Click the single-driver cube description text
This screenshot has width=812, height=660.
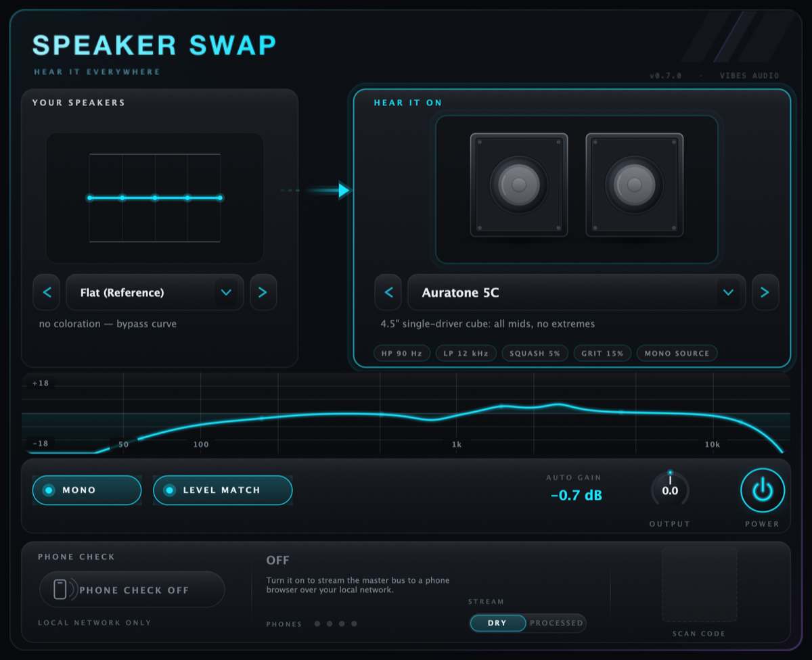[488, 324]
